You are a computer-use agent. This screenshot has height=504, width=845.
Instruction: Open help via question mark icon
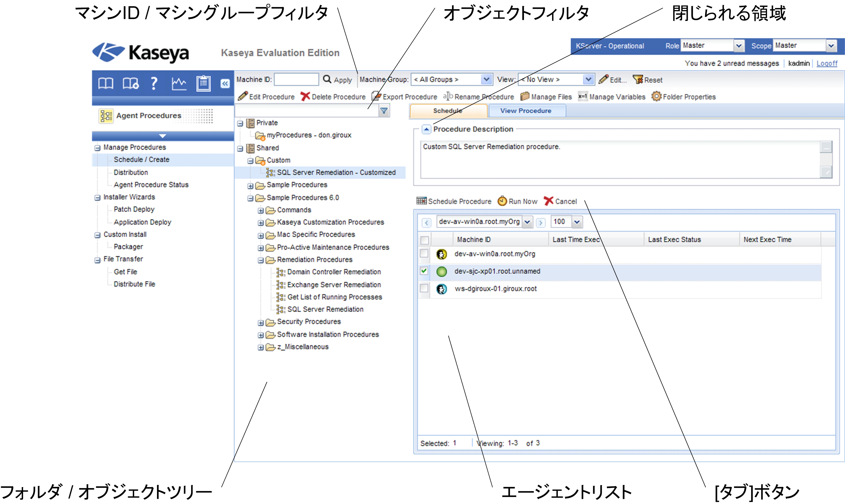pyautogui.click(x=154, y=83)
